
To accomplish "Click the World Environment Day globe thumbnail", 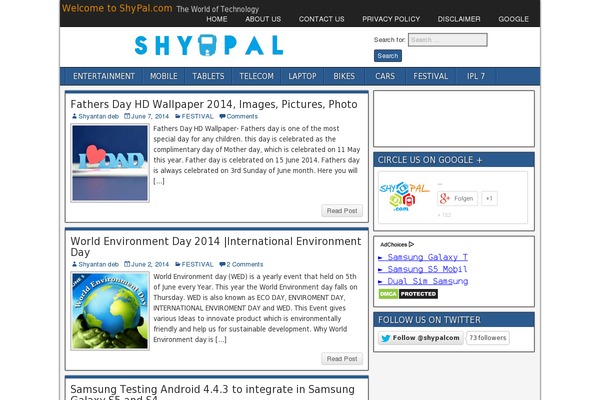I will point(110,311).
